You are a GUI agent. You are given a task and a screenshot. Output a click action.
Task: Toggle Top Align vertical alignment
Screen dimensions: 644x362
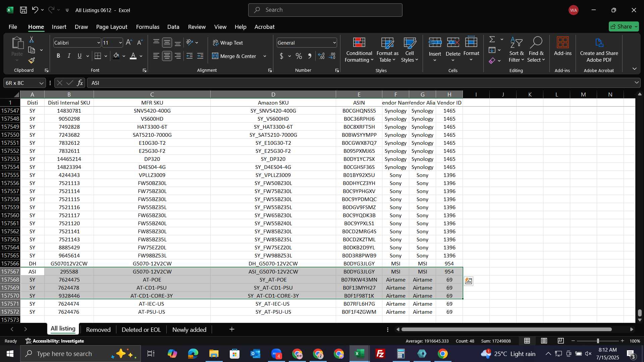click(156, 43)
